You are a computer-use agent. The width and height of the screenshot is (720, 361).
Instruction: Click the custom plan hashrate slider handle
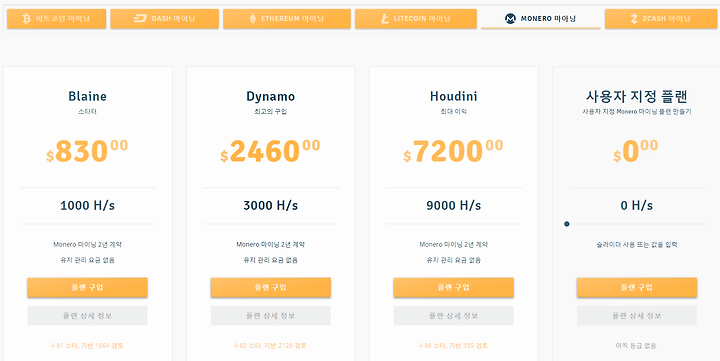click(567, 224)
